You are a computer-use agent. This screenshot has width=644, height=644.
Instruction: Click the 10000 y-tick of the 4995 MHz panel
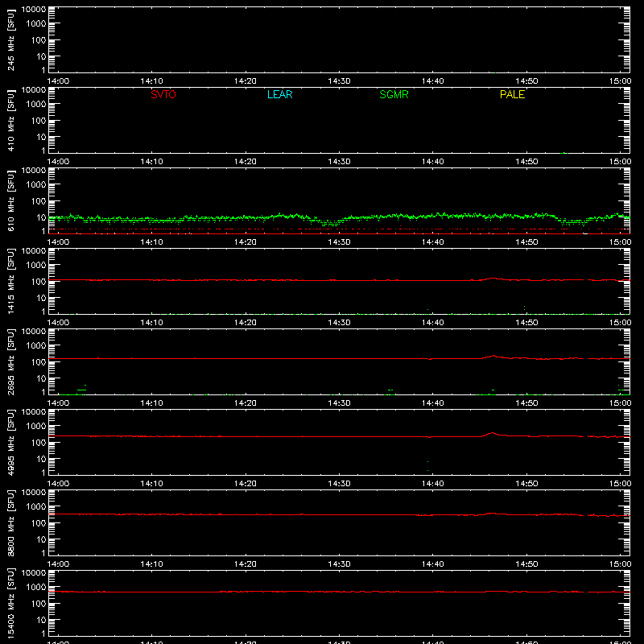click(x=34, y=412)
